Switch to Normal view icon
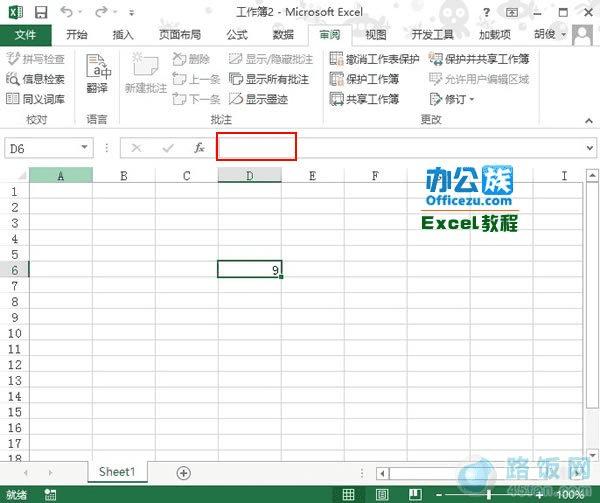 [348, 495]
